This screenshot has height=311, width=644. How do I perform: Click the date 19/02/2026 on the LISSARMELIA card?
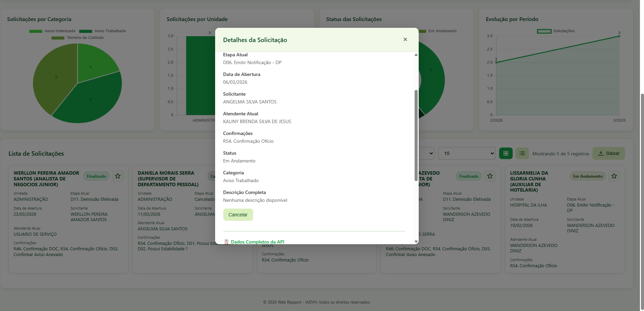click(521, 226)
